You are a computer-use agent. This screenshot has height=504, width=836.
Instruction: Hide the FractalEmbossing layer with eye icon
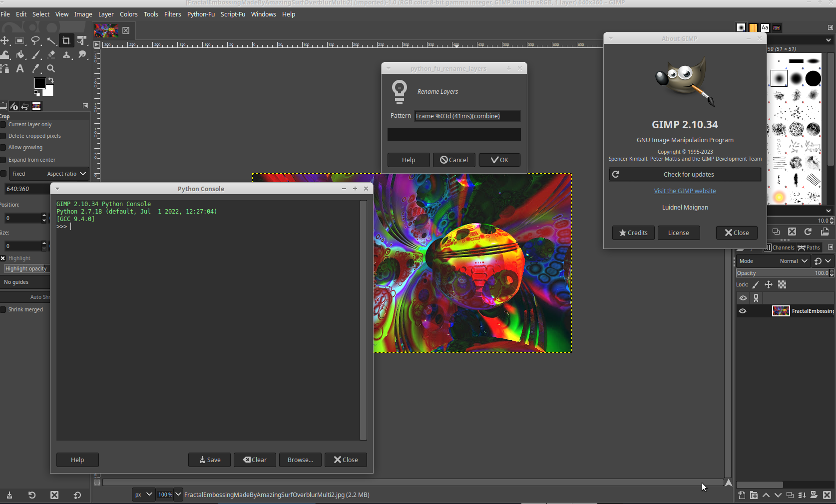point(743,311)
